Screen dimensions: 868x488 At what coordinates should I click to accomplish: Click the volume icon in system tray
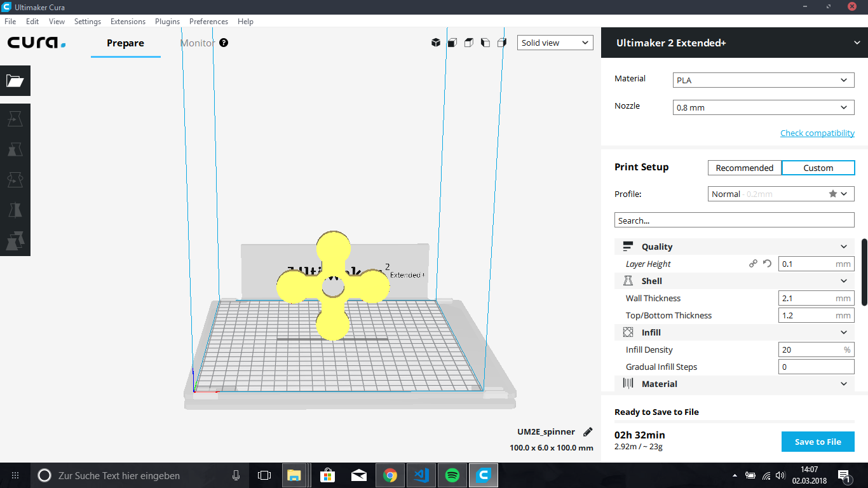pyautogui.click(x=780, y=475)
